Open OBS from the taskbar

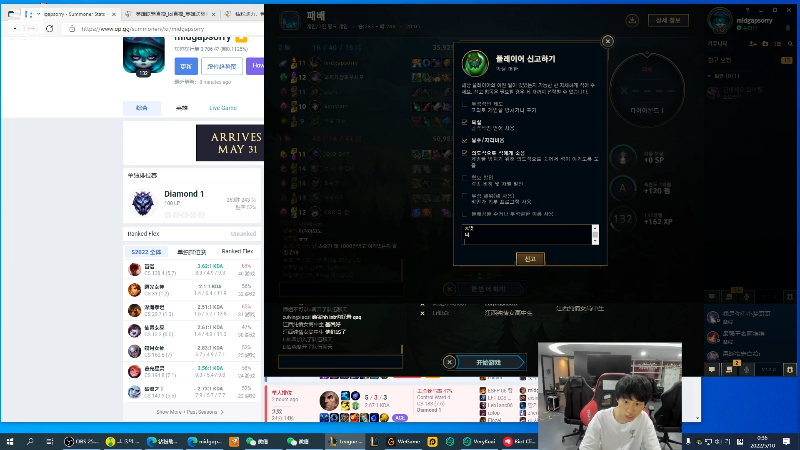tap(81, 441)
